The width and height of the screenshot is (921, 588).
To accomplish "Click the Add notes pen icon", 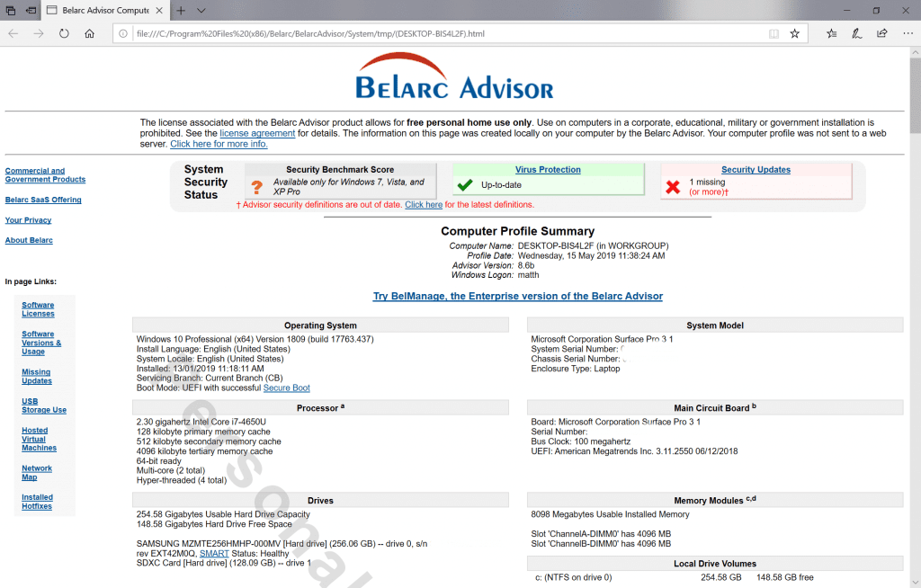I will pyautogui.click(x=857, y=33).
